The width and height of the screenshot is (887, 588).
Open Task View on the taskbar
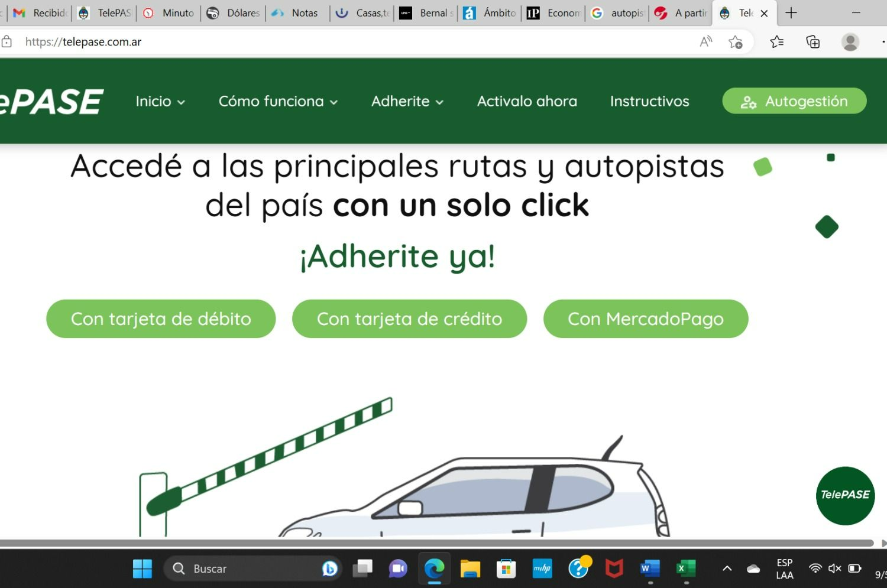[362, 568]
